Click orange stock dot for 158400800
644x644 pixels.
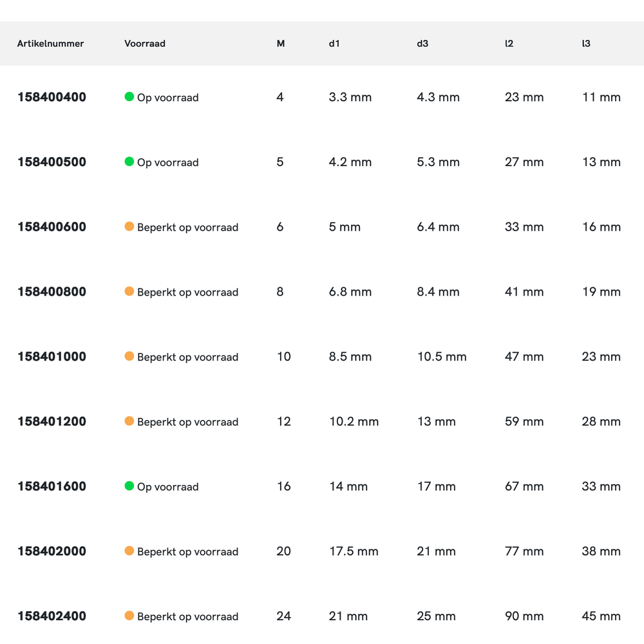tap(129, 292)
